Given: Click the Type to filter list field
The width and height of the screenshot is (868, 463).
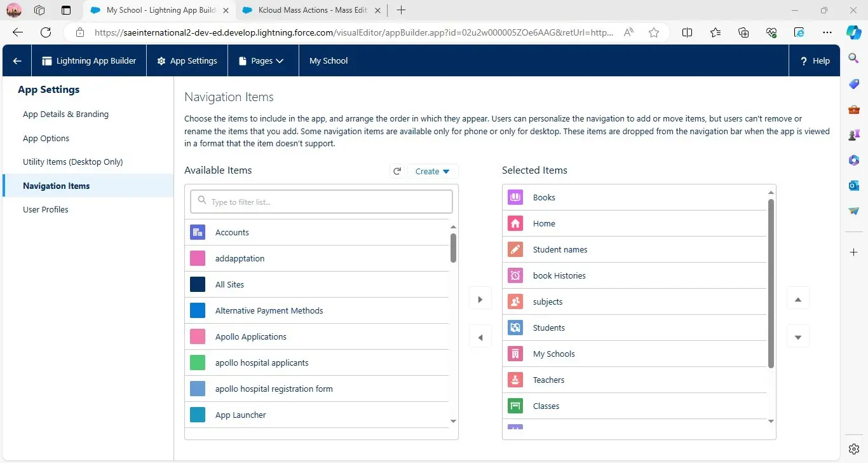Looking at the screenshot, I should point(322,202).
